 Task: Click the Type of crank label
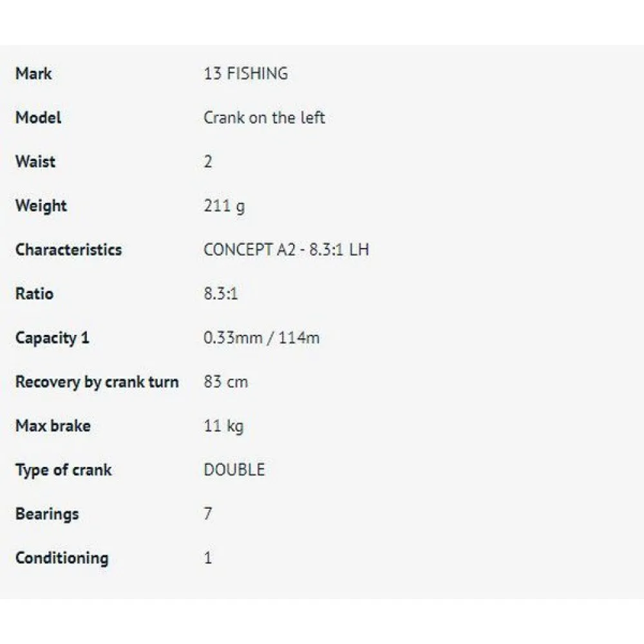[63, 470]
